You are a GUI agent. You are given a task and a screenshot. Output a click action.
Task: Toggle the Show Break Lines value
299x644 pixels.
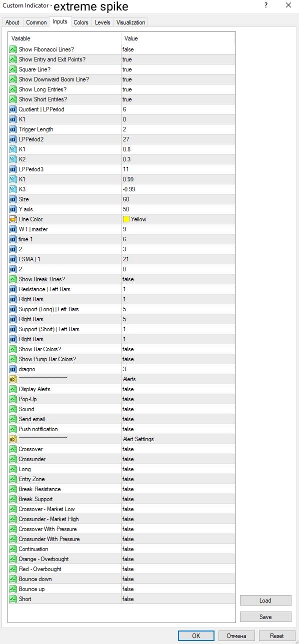coord(178,279)
